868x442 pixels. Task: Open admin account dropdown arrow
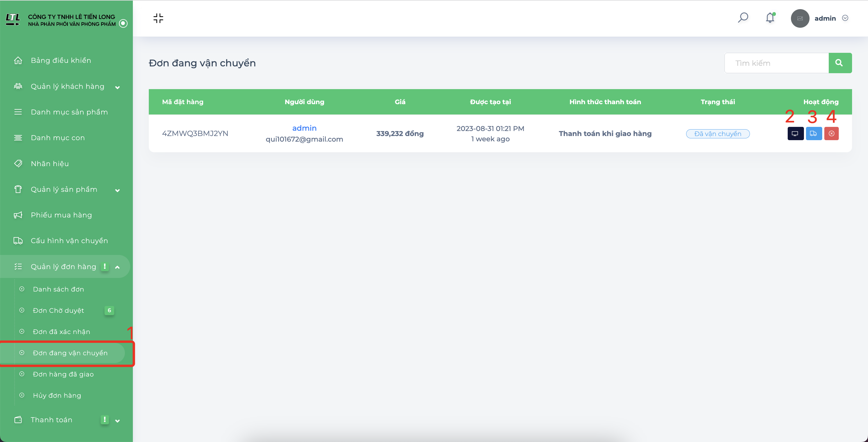845,18
